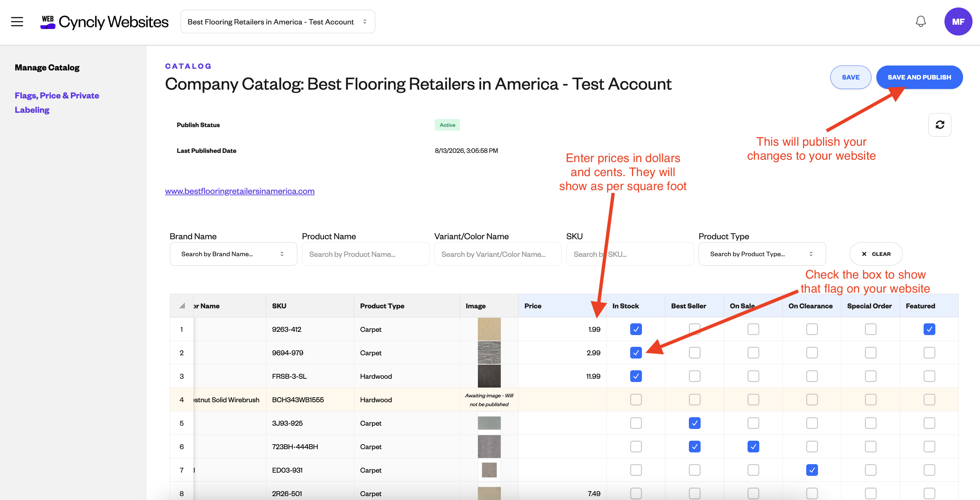Image resolution: width=980 pixels, height=500 pixels.
Task: Click the refresh catalog icon button
Action: (940, 125)
